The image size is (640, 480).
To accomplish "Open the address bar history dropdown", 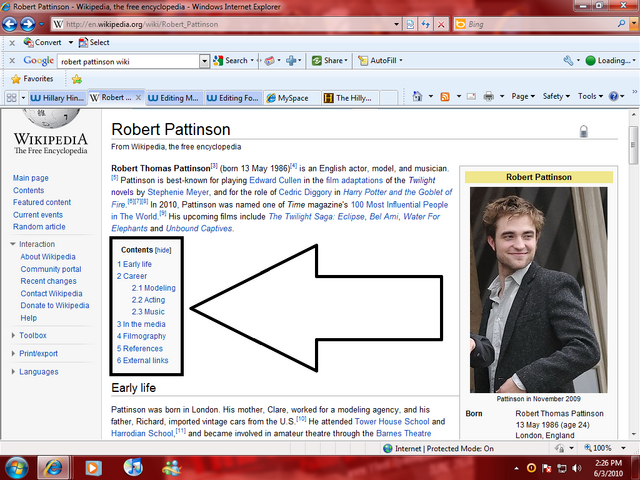I will pos(396,24).
